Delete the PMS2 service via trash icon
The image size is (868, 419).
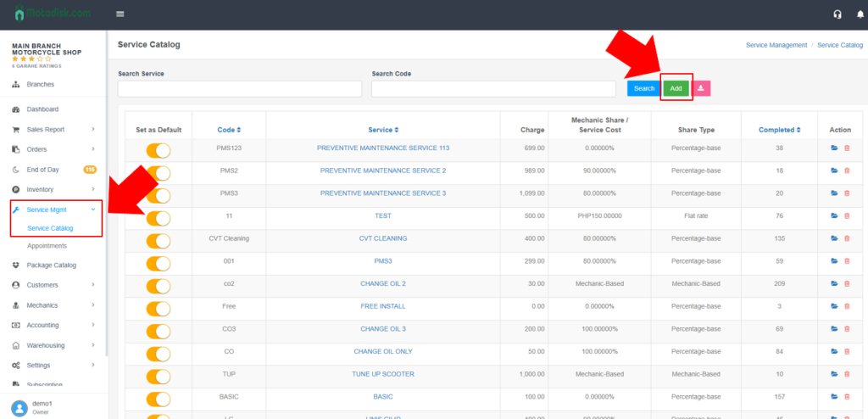846,170
